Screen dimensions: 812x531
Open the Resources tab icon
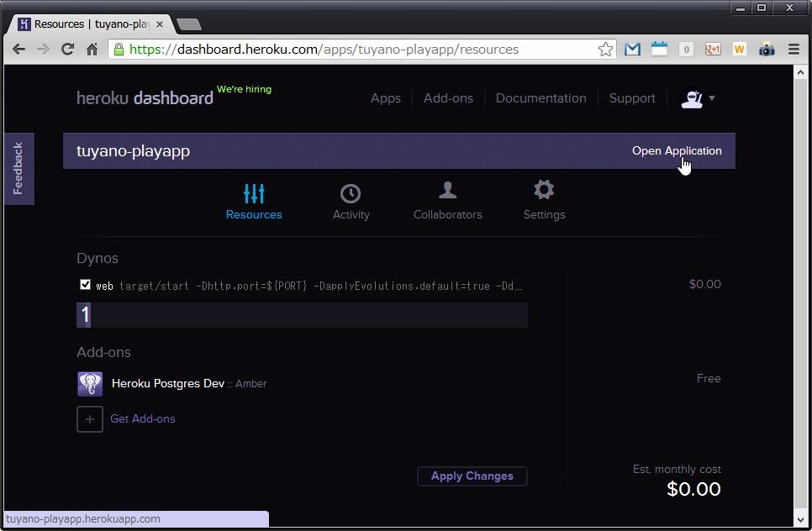click(x=254, y=194)
